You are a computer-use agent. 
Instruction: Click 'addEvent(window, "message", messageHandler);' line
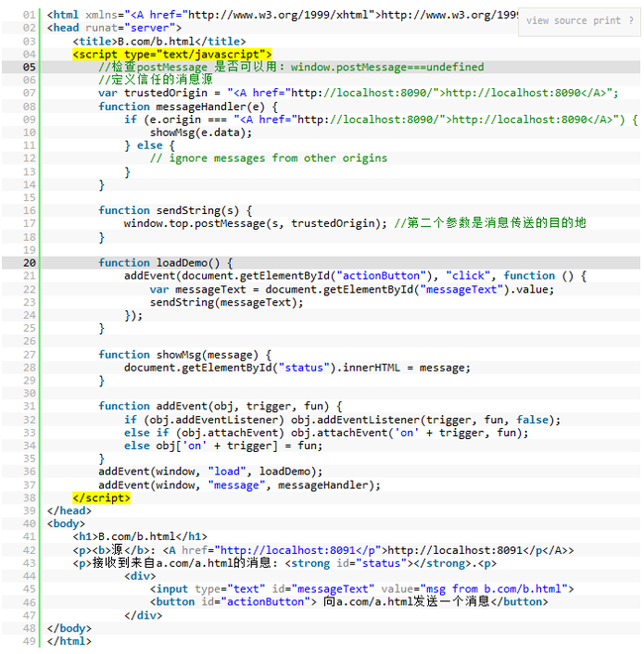pos(240,486)
